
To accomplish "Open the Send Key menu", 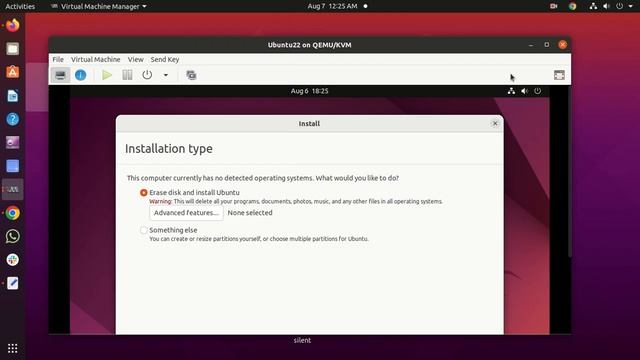I will [x=165, y=60].
